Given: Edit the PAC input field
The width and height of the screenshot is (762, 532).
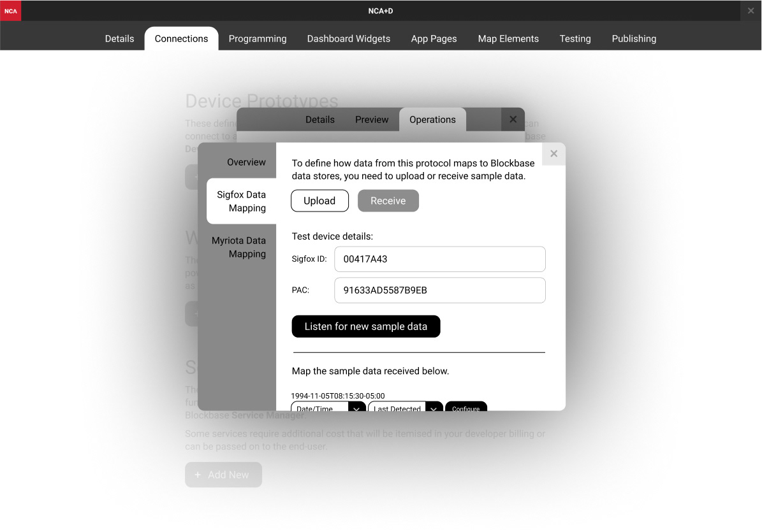Looking at the screenshot, I should pyautogui.click(x=440, y=291).
